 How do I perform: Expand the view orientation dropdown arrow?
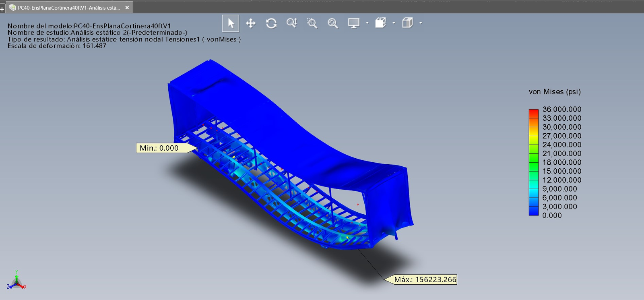[394, 23]
